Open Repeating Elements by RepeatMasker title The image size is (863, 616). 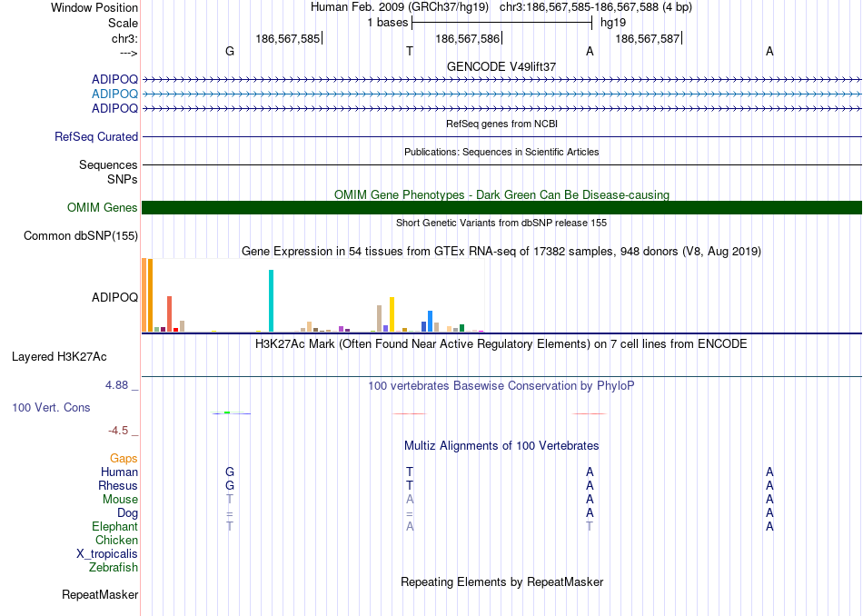[x=501, y=582]
